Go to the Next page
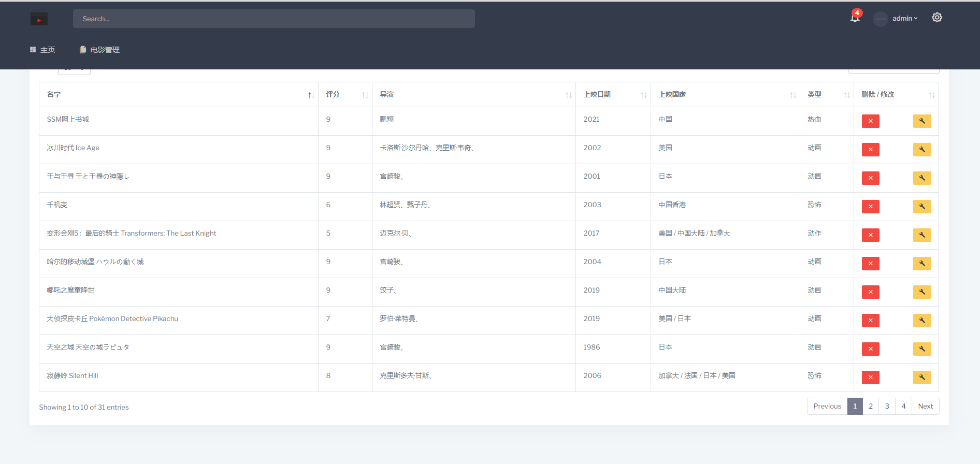The width and height of the screenshot is (980, 464). coord(925,407)
